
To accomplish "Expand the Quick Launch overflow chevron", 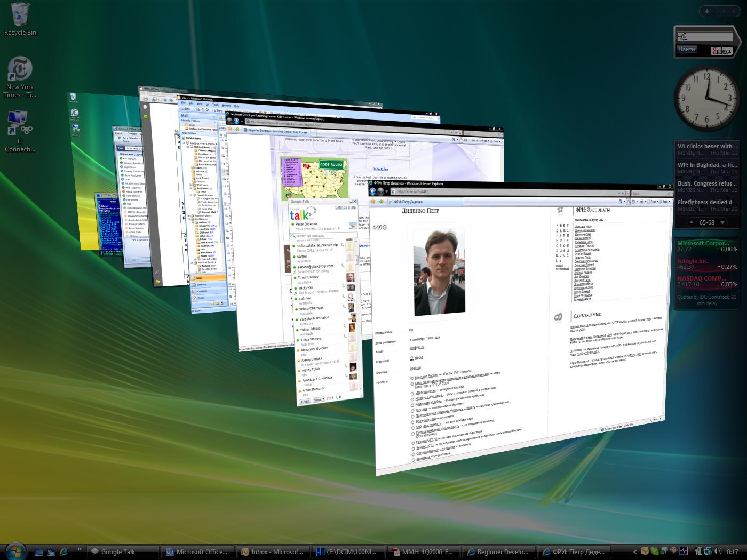I will pyautogui.click(x=79, y=549).
